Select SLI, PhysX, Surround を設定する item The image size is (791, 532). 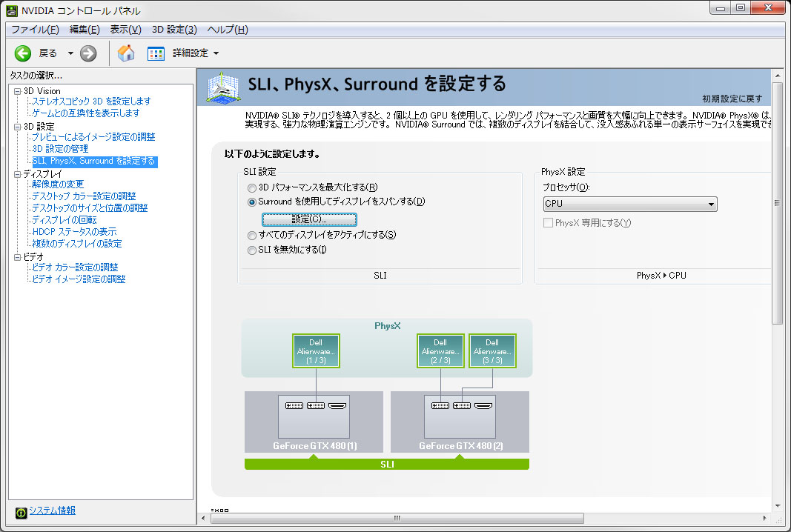[94, 161]
